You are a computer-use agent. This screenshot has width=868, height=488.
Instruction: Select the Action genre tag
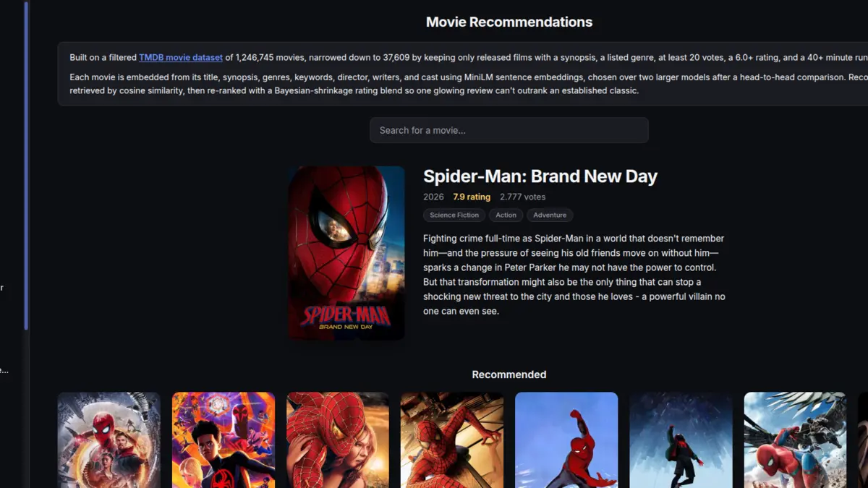tap(506, 215)
